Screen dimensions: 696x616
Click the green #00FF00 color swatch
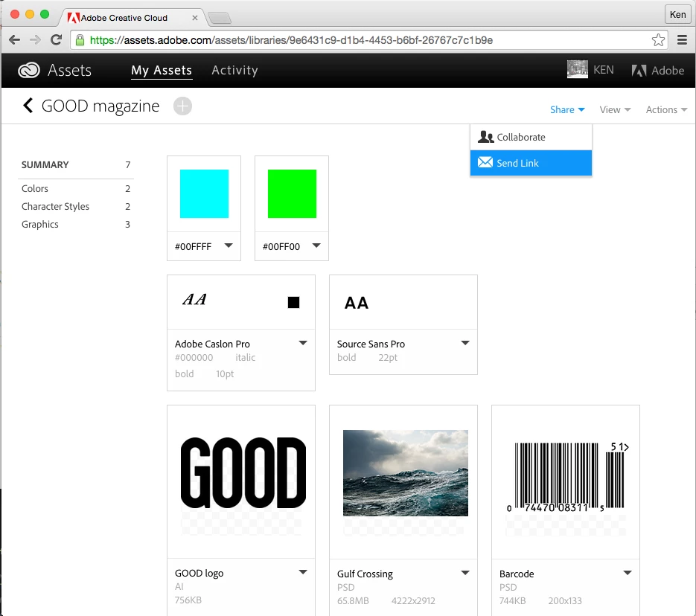click(292, 194)
